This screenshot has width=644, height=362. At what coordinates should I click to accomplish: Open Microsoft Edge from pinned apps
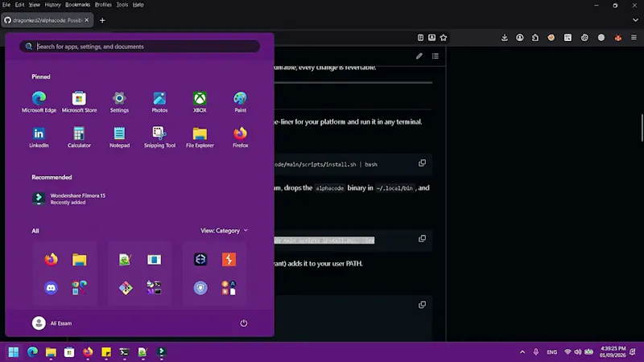point(39,102)
